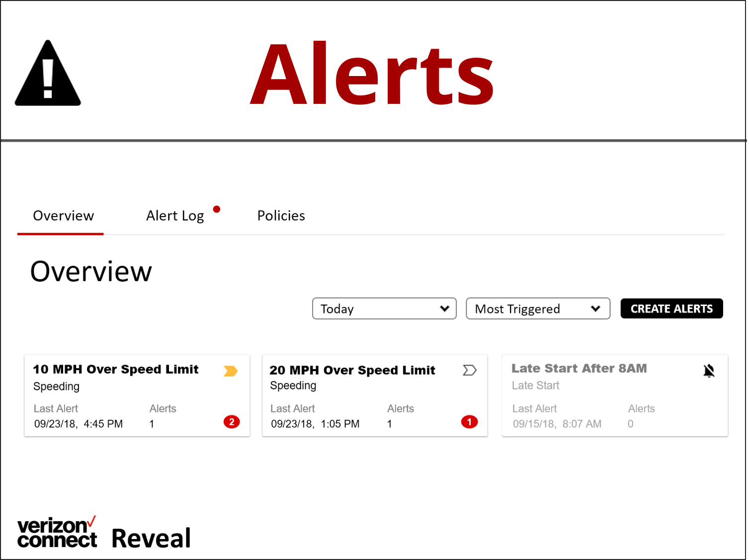Click the yellow tag icon on 10 MPH card
This screenshot has width=749, height=560.
(x=231, y=371)
